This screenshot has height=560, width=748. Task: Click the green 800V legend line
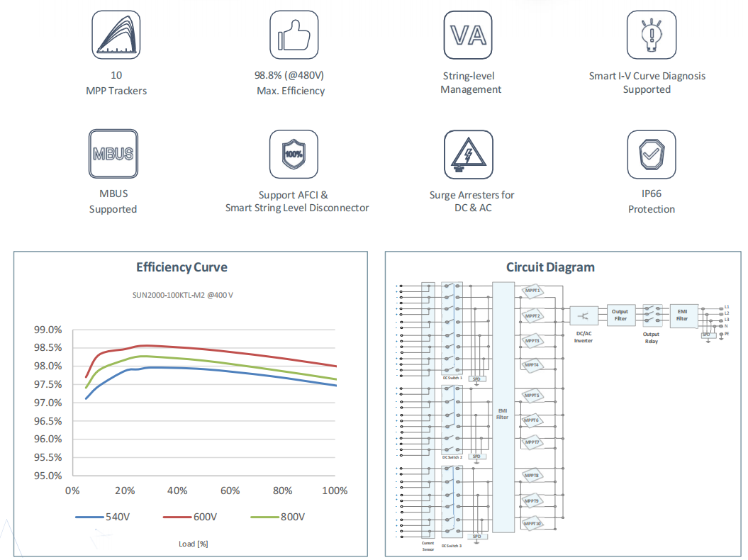coord(264,517)
